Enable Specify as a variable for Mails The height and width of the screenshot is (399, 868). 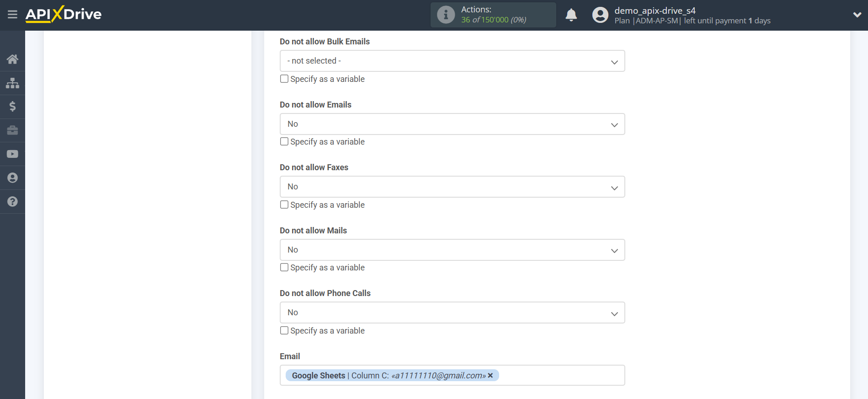click(284, 267)
